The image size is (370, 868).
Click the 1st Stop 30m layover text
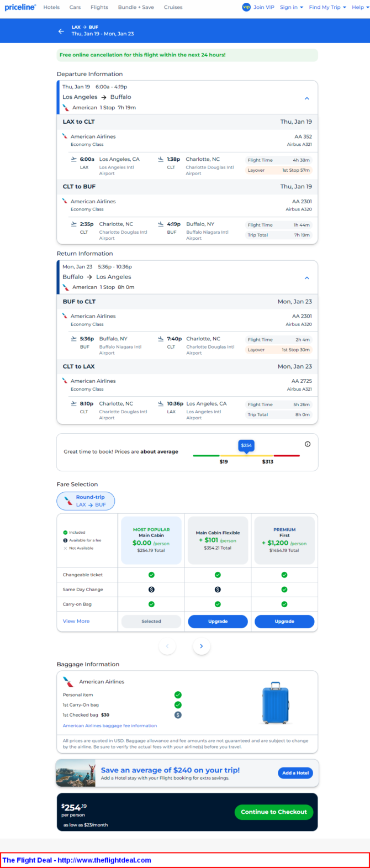click(x=296, y=350)
